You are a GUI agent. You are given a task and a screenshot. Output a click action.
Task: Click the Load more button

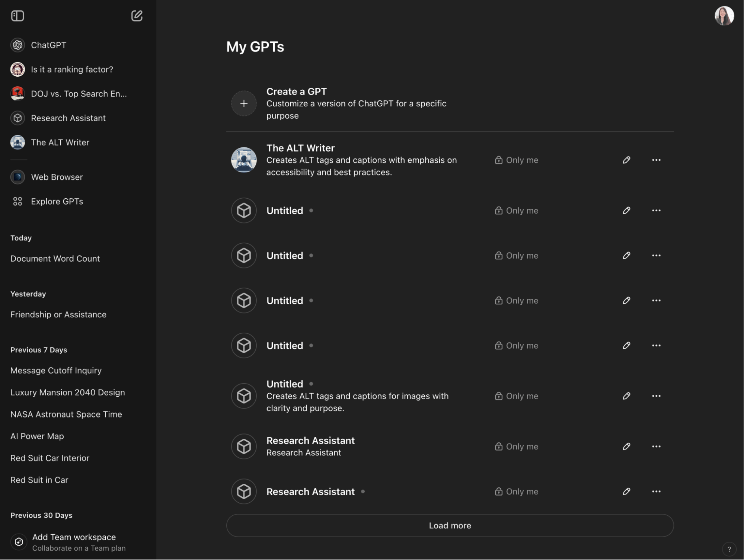(x=450, y=526)
